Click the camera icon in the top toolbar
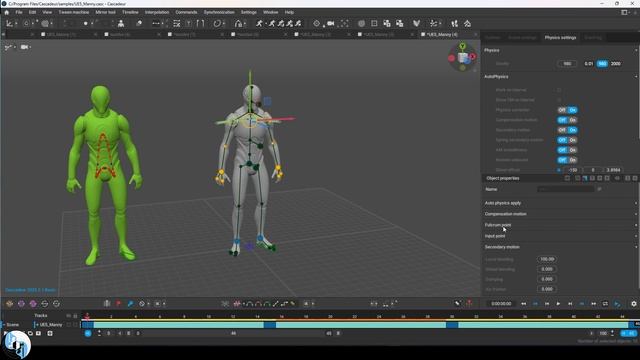The height and width of the screenshot is (360, 640). 331,24
